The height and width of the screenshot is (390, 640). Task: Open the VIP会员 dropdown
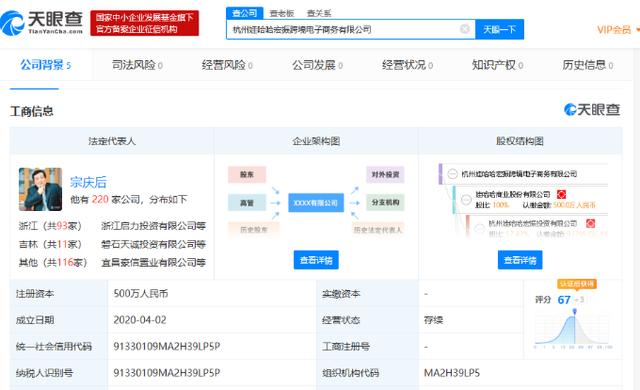coord(618,29)
